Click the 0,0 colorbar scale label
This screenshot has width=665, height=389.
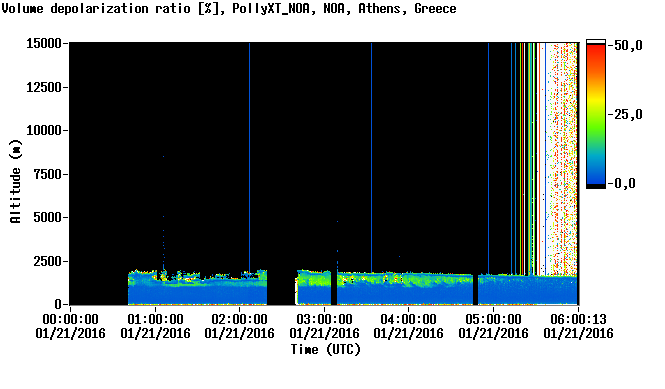625,184
